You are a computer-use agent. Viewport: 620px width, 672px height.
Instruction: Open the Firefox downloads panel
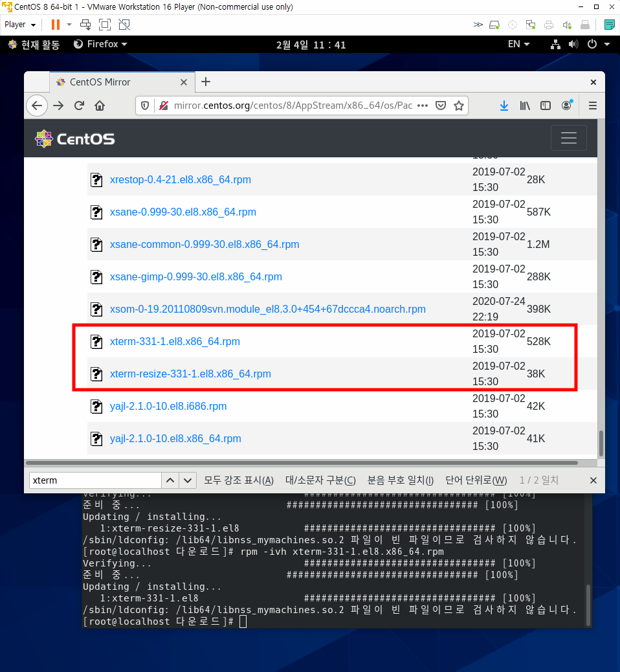point(504,106)
